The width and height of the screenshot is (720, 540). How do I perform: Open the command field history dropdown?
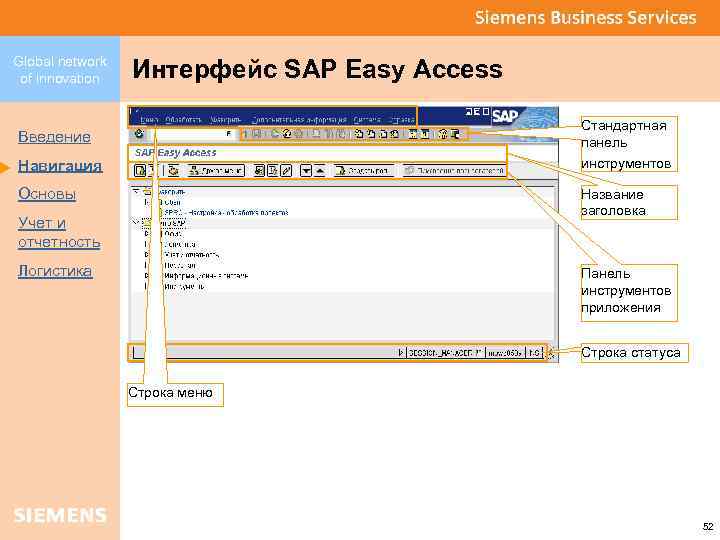(x=229, y=134)
